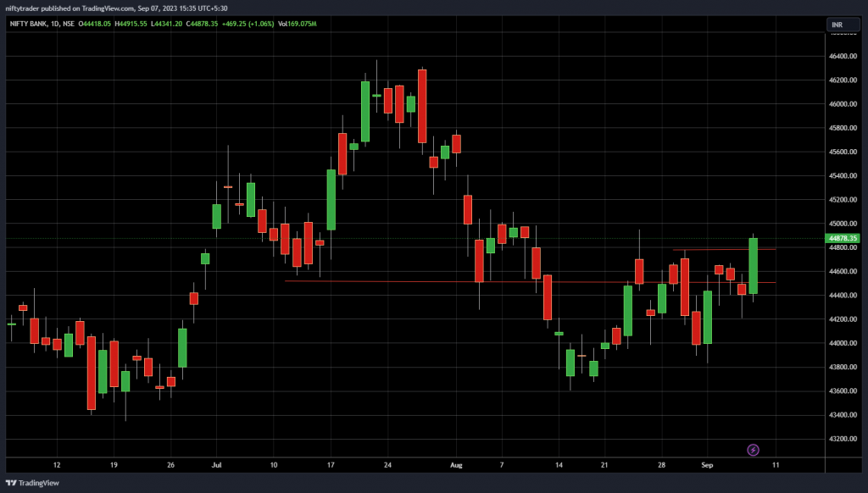Click date 14 on the time axis

(x=559, y=465)
